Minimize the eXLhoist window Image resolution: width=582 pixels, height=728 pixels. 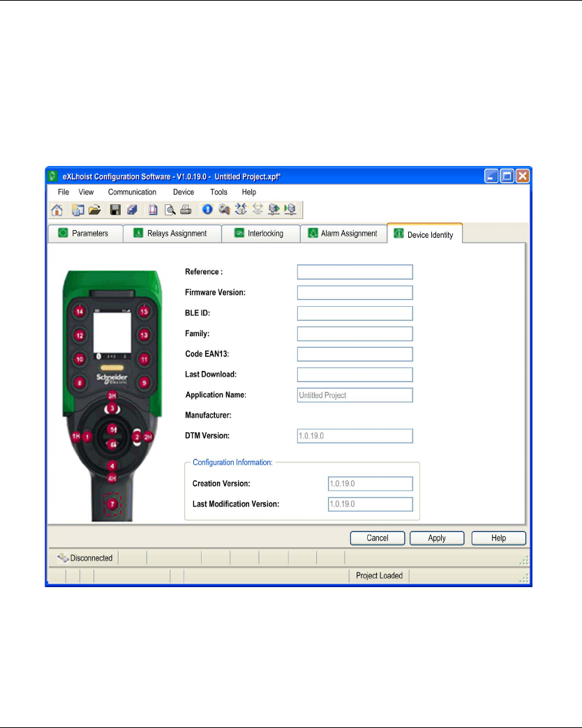tap(491, 176)
